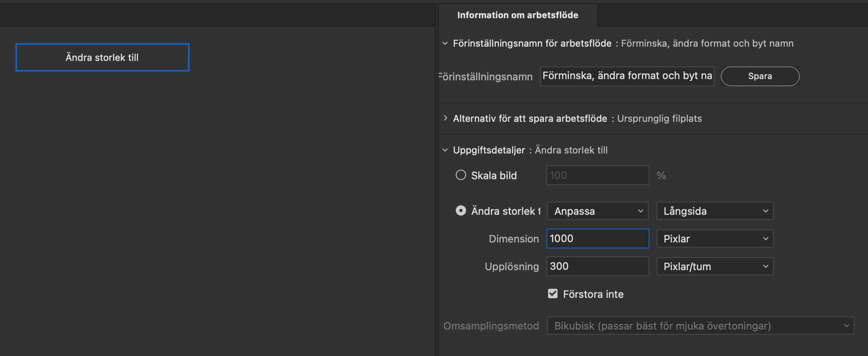Select the "Skala bild" radio button
868x356 pixels.
click(461, 174)
